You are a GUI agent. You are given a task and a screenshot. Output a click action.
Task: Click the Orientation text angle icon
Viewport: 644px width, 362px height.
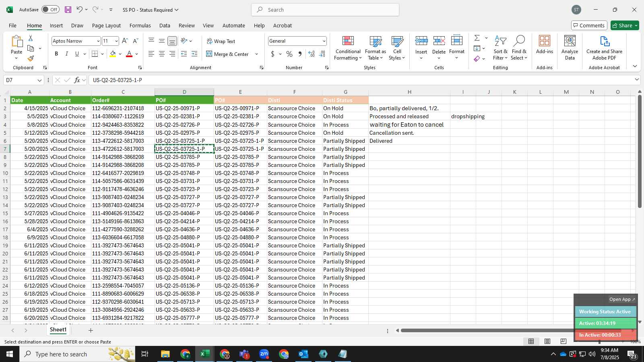pyautogui.click(x=184, y=41)
